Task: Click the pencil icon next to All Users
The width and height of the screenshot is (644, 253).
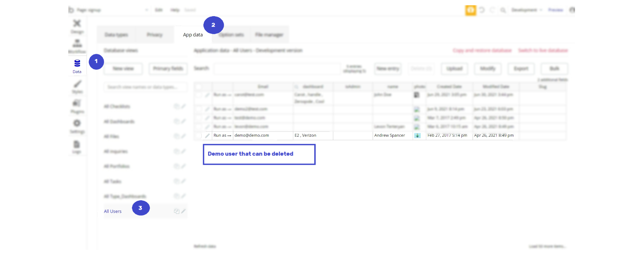Action: coord(183,211)
